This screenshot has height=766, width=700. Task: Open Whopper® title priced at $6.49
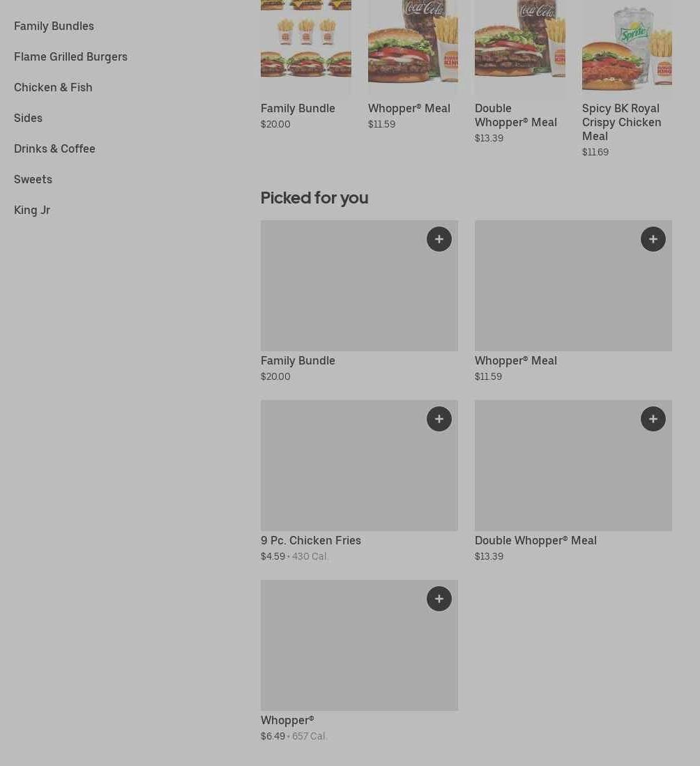(x=287, y=720)
